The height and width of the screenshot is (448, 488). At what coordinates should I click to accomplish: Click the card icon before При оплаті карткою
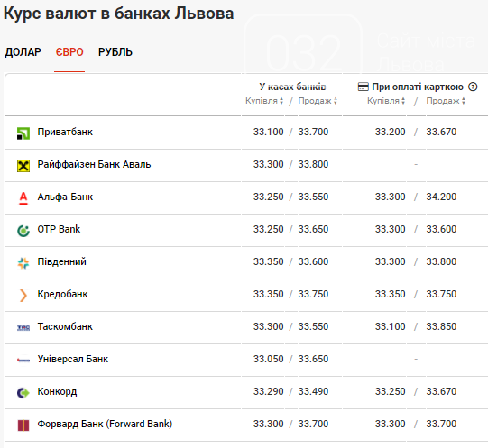(x=363, y=87)
